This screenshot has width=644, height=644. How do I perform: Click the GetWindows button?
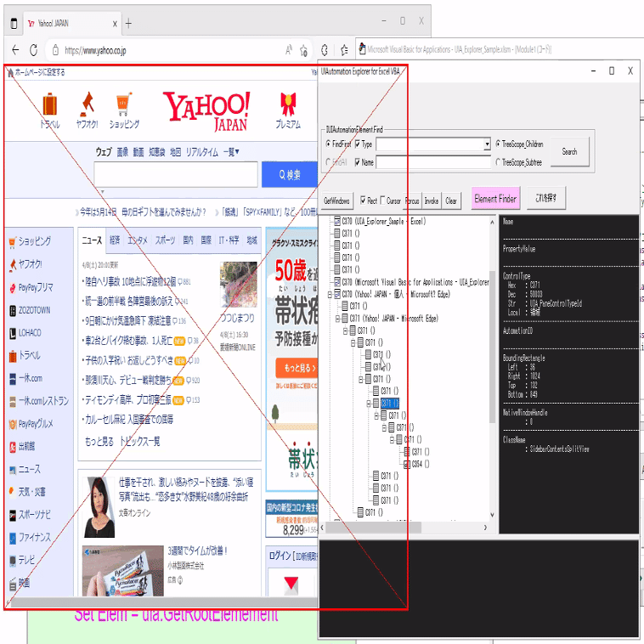click(336, 201)
